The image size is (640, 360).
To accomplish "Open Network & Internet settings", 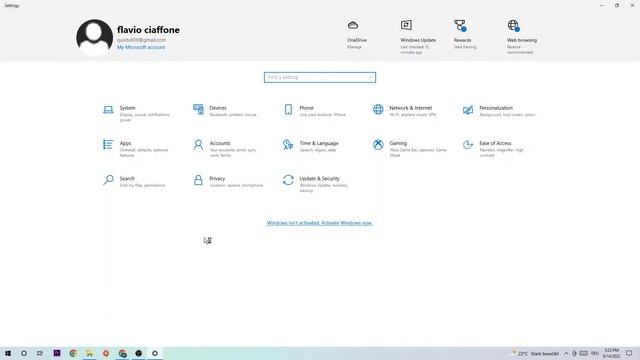I will (404, 111).
